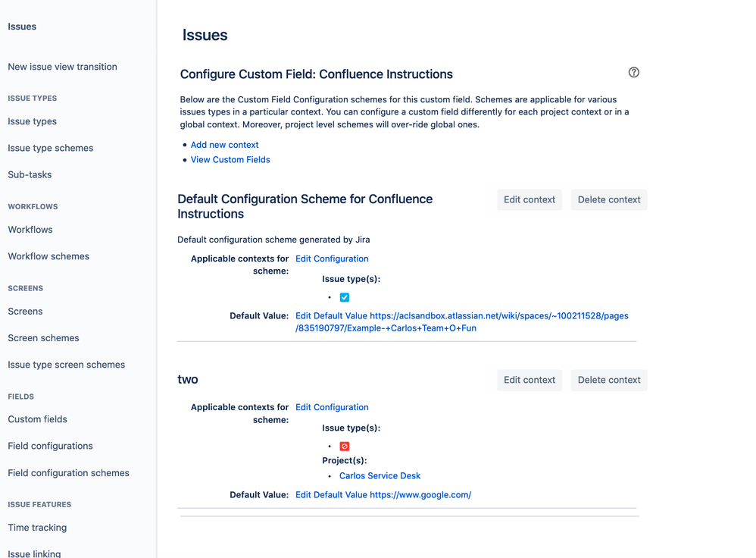Click the blue checkmark issue type icon

pos(345,297)
